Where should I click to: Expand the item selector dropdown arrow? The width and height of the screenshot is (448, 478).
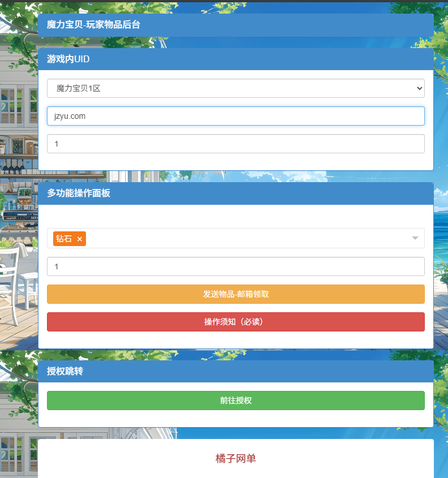[415, 239]
